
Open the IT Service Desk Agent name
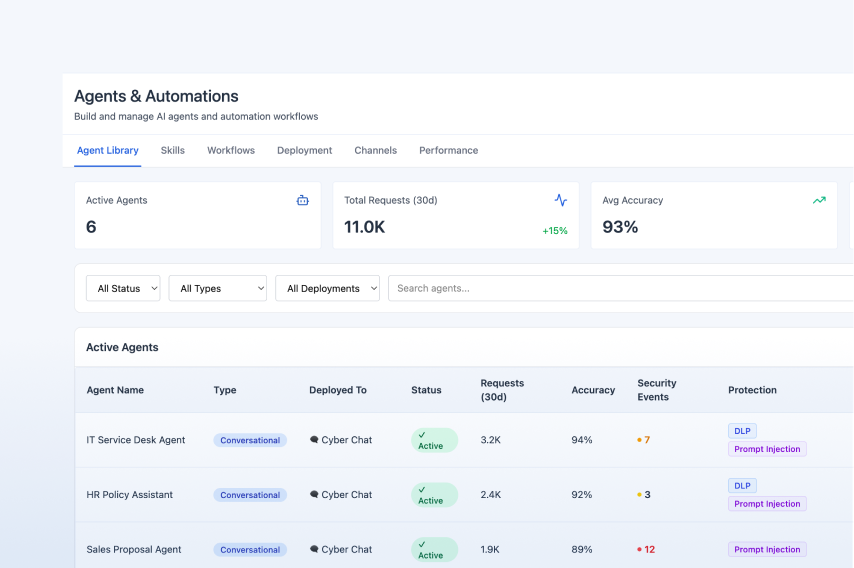pos(136,439)
